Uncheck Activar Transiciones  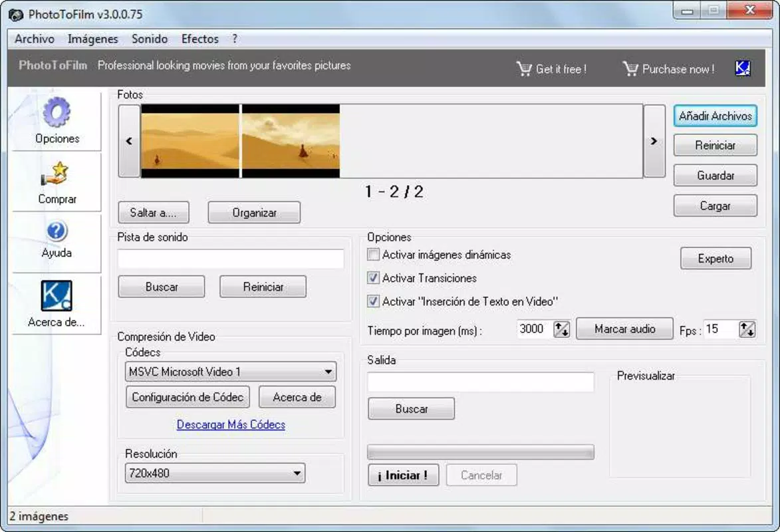(x=373, y=278)
